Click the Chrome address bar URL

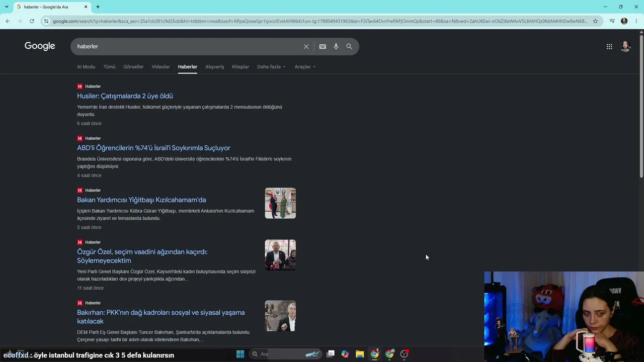tap(320, 21)
